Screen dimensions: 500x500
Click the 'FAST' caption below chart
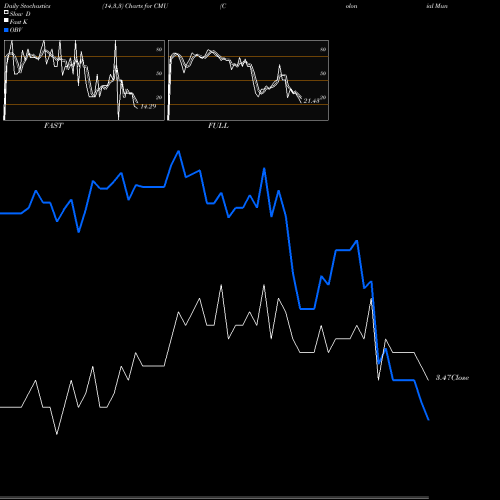(53, 126)
